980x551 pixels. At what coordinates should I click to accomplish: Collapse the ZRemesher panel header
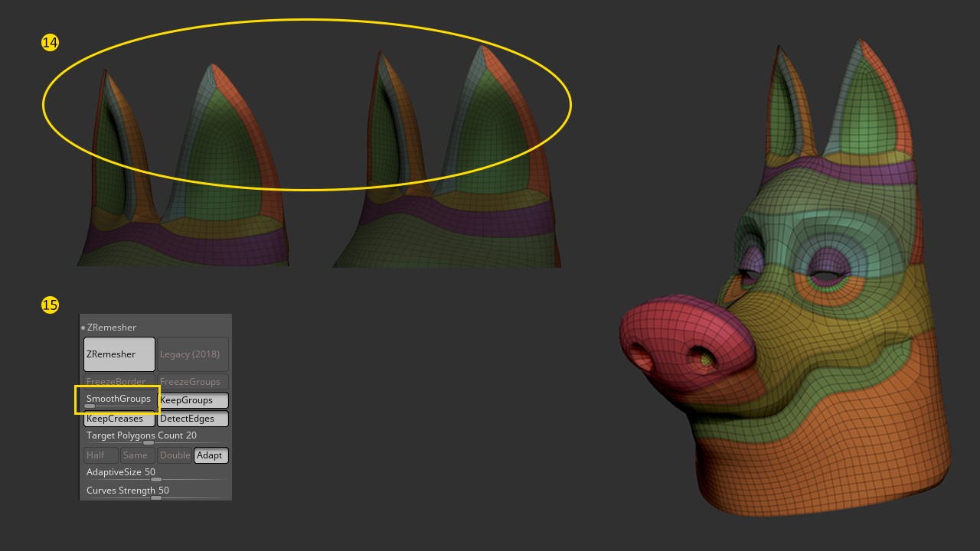tap(112, 328)
